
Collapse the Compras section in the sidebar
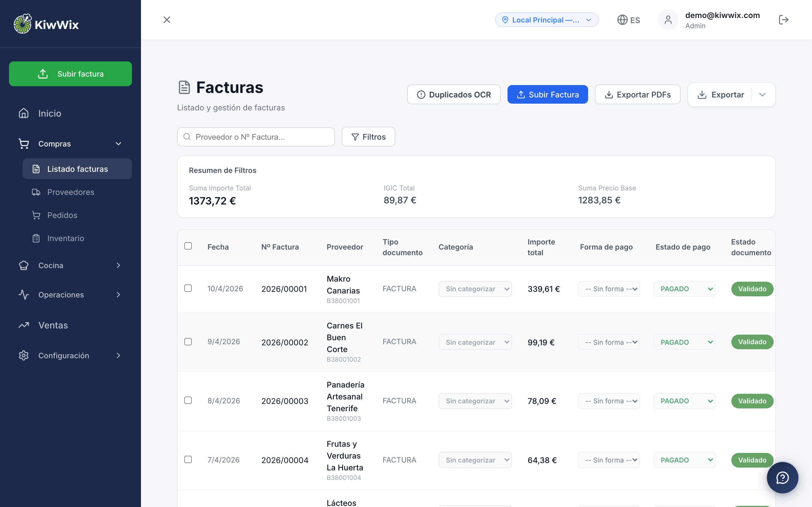(x=118, y=144)
